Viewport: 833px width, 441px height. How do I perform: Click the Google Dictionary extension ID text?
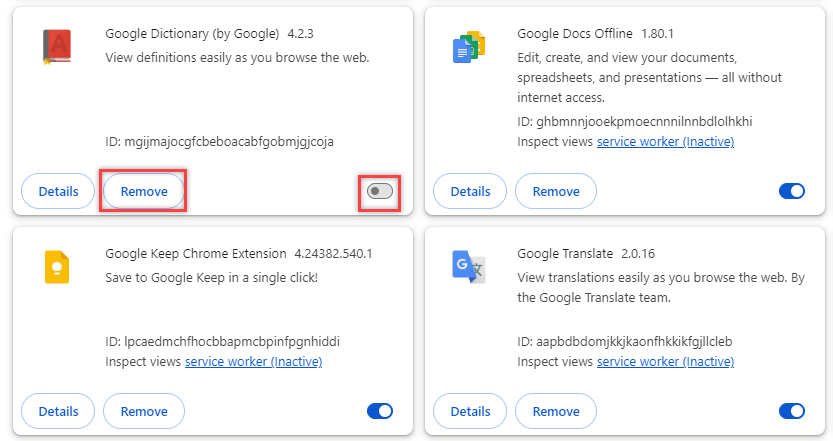tap(219, 142)
